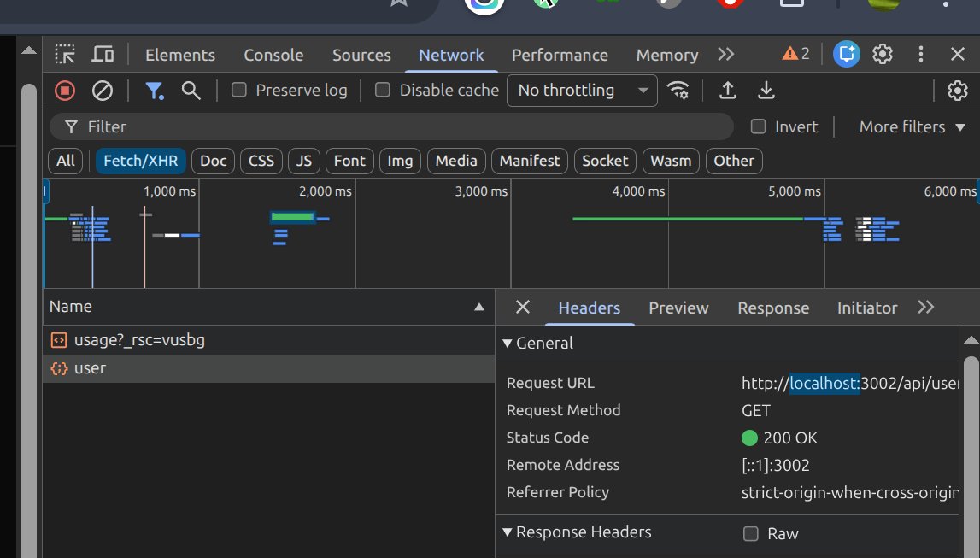The image size is (980, 558).
Task: Filter requests by Manifest type
Action: tap(530, 161)
